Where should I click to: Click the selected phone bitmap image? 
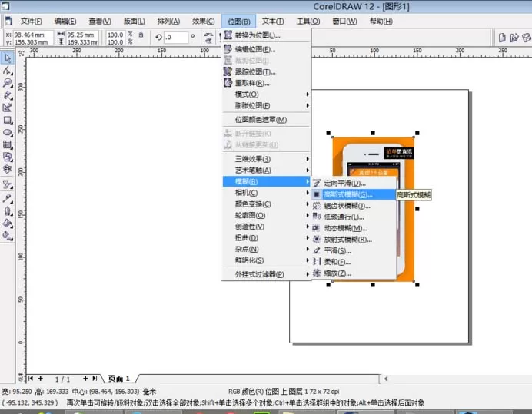click(373, 208)
